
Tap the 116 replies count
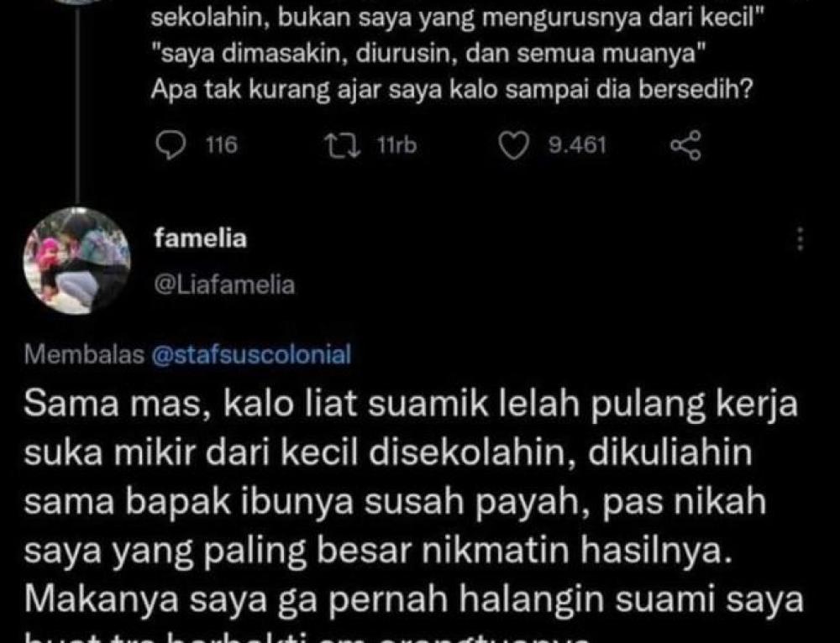pyautogui.click(x=222, y=145)
